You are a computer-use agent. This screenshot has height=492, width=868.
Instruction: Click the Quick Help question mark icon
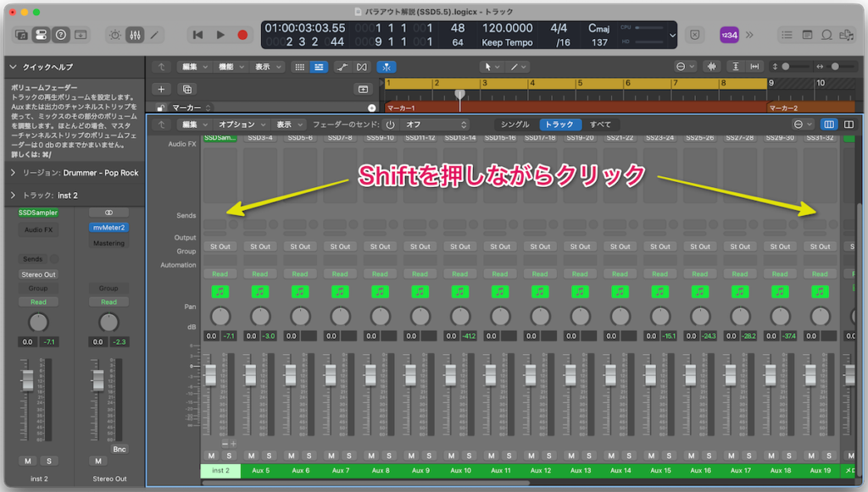coord(61,34)
